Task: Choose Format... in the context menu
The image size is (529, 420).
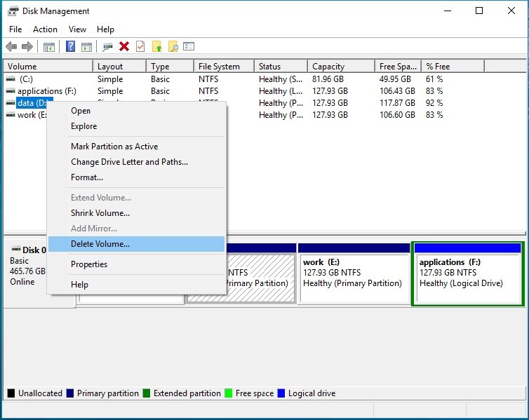Action: pyautogui.click(x=136, y=177)
